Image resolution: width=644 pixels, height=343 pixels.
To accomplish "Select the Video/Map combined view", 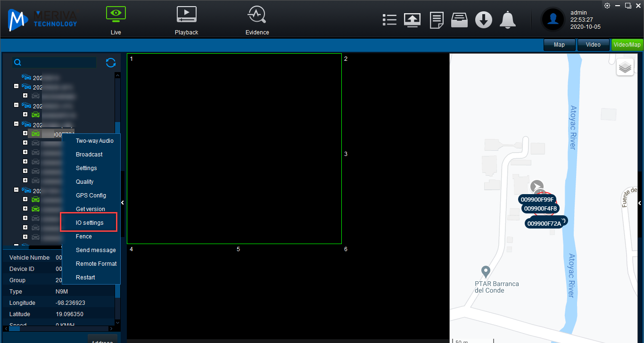I will (x=627, y=45).
